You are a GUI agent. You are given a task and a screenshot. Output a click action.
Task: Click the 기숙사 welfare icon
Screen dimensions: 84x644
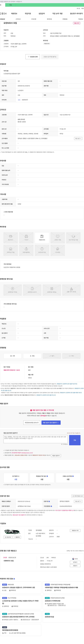[26, 238]
